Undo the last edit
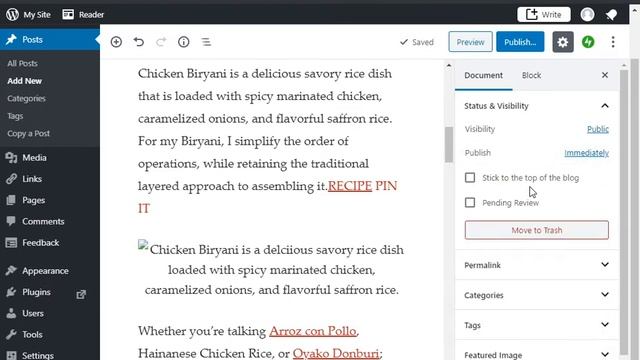Viewport: 640px width, 360px height. tap(139, 42)
